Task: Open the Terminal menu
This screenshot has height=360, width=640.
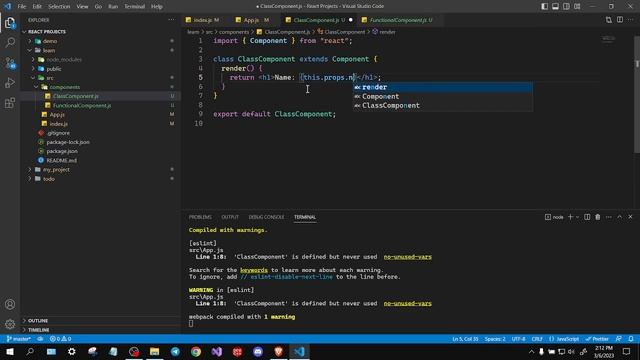Action: pyautogui.click(x=134, y=7)
